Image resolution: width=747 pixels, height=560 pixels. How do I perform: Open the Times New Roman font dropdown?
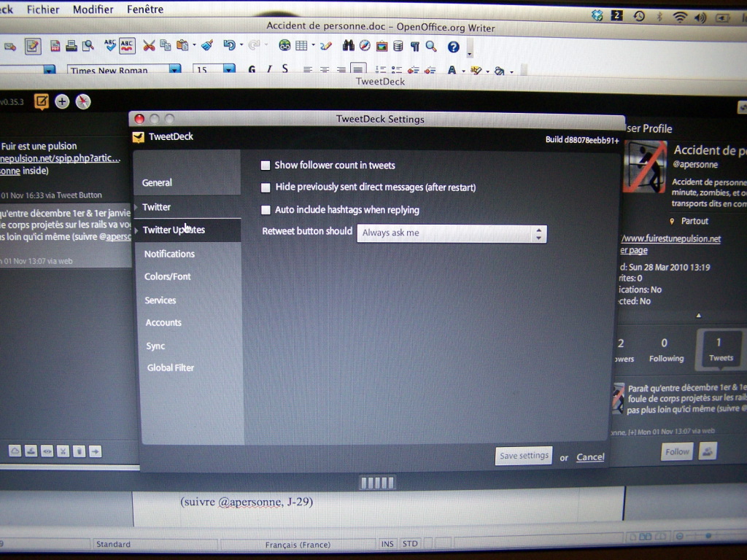click(175, 69)
